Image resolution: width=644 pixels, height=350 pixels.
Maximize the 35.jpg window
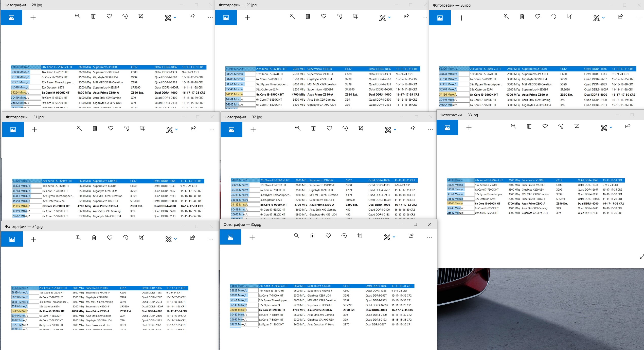[415, 224]
